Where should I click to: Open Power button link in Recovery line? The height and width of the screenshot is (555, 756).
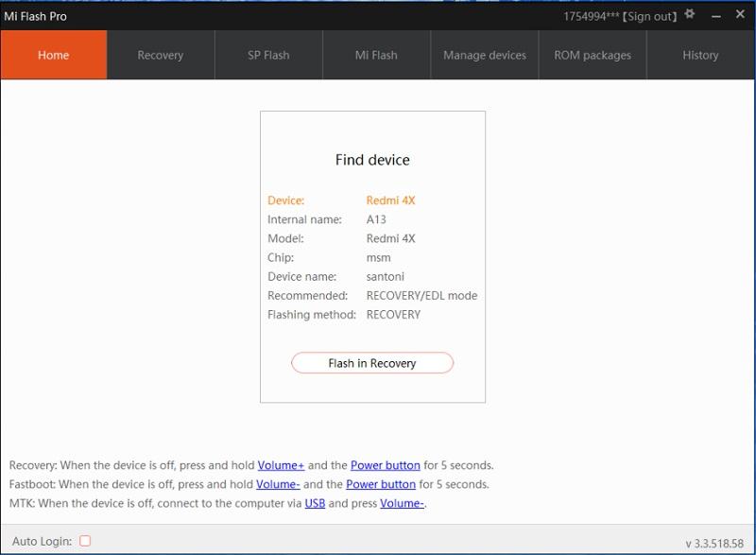386,465
